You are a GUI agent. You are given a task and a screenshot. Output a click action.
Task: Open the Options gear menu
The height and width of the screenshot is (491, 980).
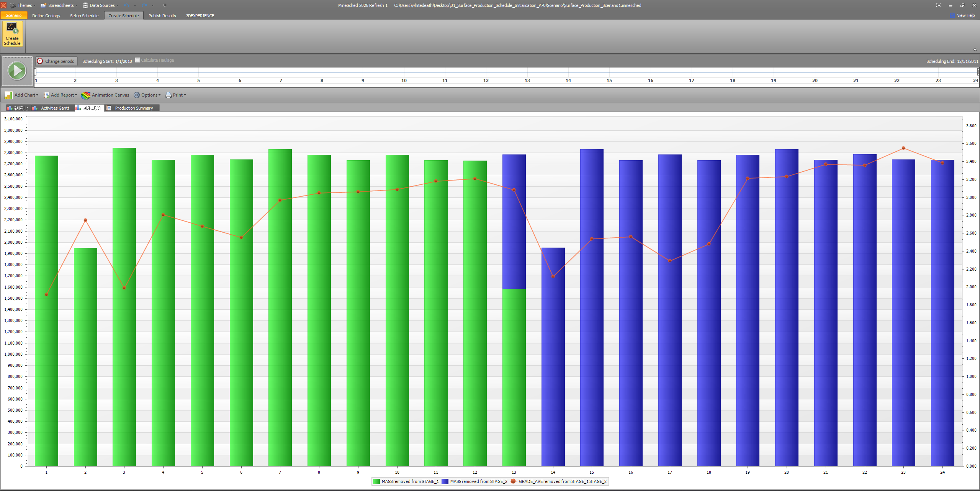[147, 95]
